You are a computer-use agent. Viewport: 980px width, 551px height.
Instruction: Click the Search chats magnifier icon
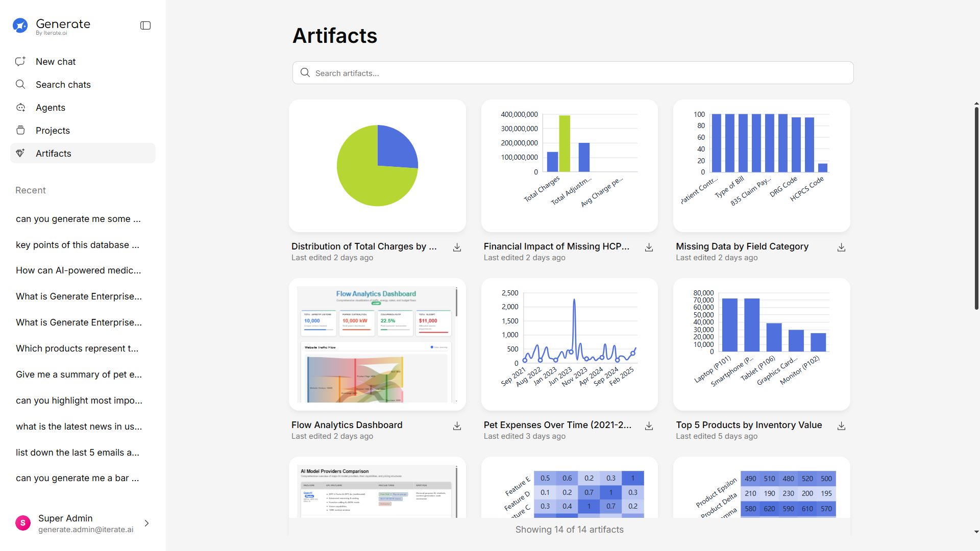tap(20, 84)
